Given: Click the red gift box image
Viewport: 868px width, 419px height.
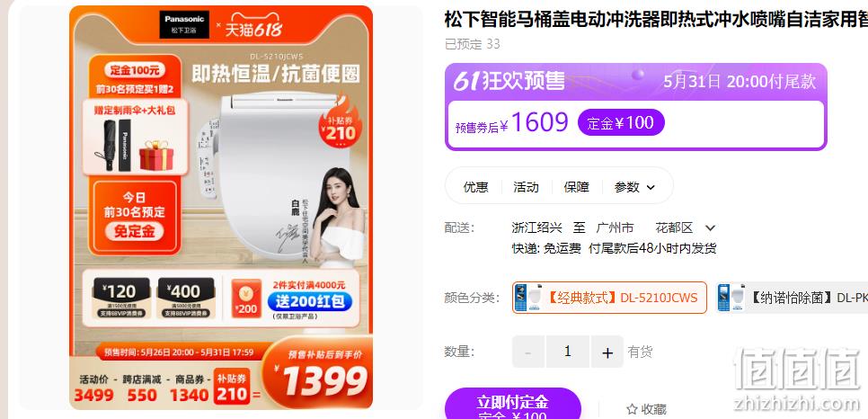Looking at the screenshot, I should 156,156.
